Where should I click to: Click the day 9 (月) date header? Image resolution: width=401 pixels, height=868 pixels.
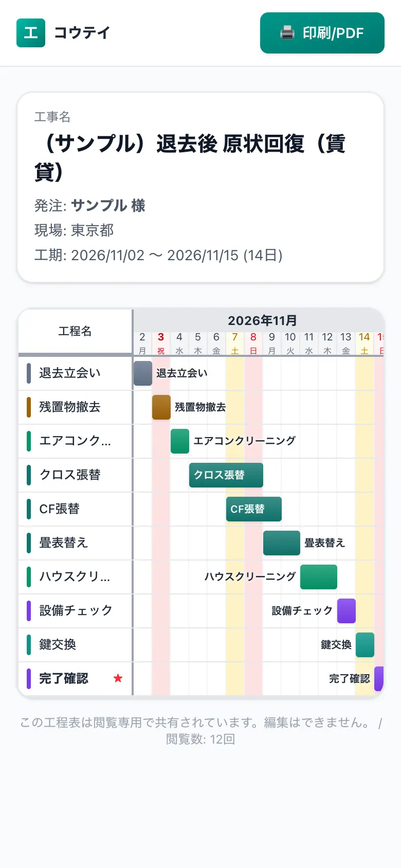pos(272,343)
